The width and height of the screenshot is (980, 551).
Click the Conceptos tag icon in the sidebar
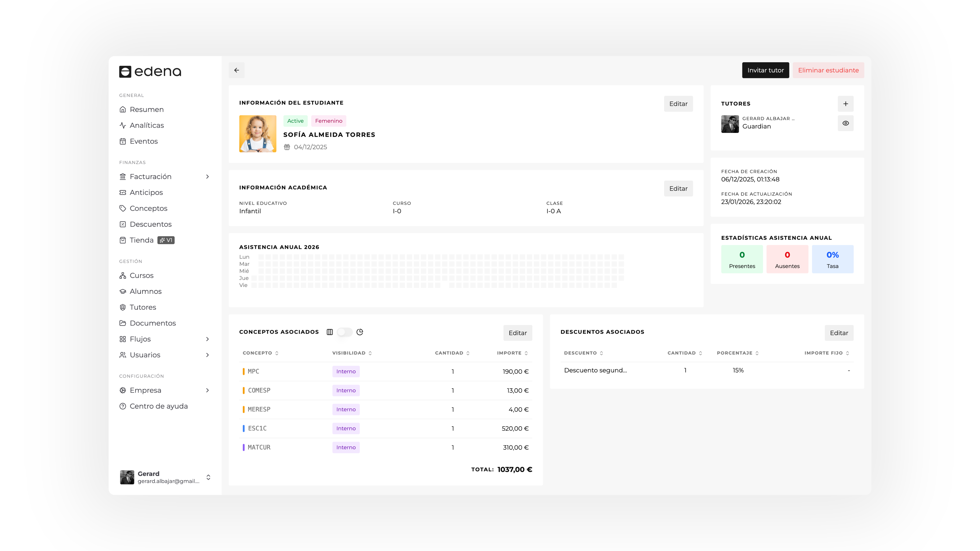[122, 208]
